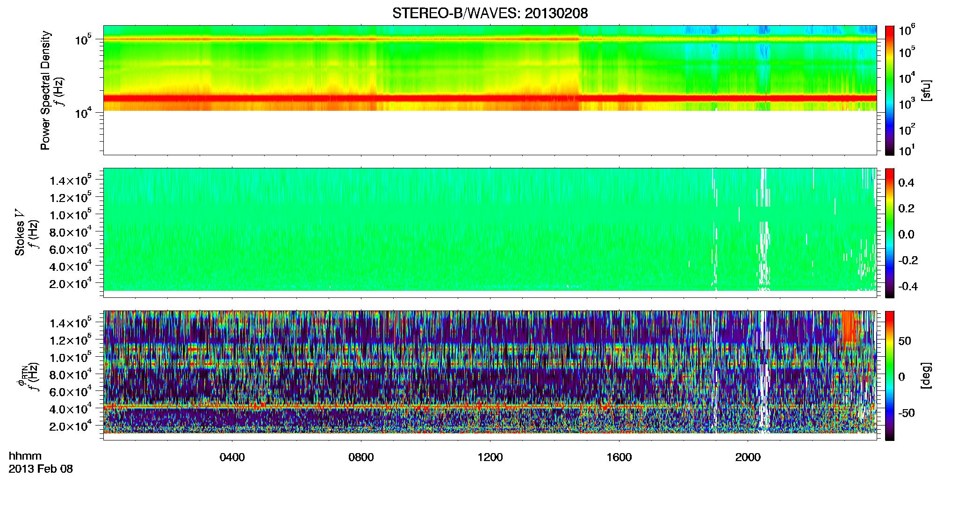This screenshot has width=980, height=505.
Task: Click the -50 value on the deg color bar
Action: point(907,413)
